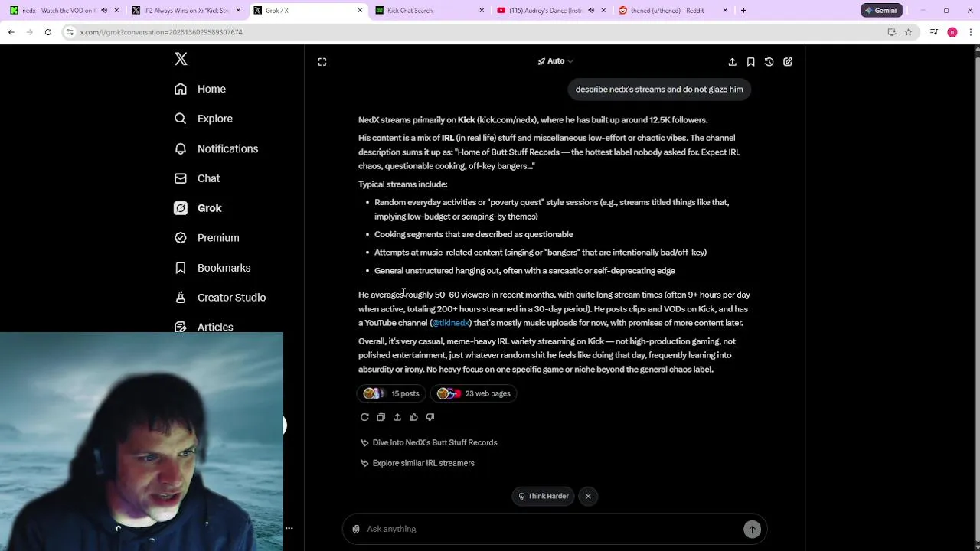This screenshot has height=551, width=980.
Task: Open the Auto model mode dropdown
Action: click(555, 61)
